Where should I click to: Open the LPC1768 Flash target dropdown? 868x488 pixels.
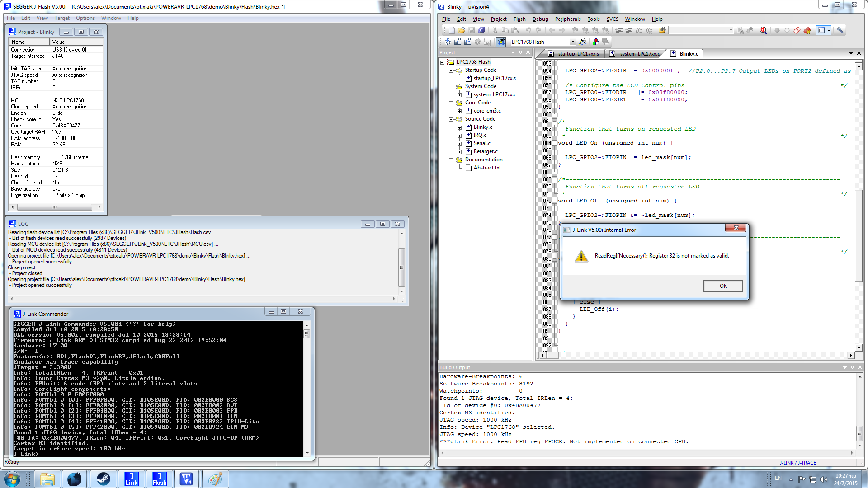572,42
